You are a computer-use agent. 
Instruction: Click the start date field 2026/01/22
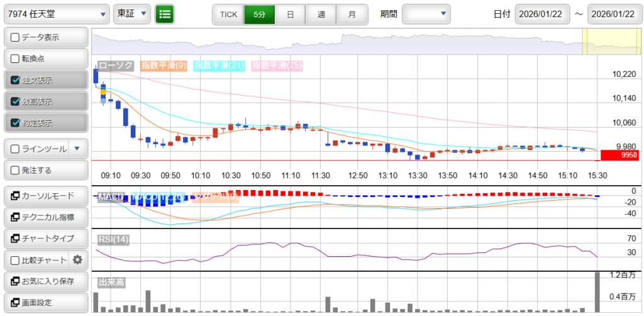point(541,14)
